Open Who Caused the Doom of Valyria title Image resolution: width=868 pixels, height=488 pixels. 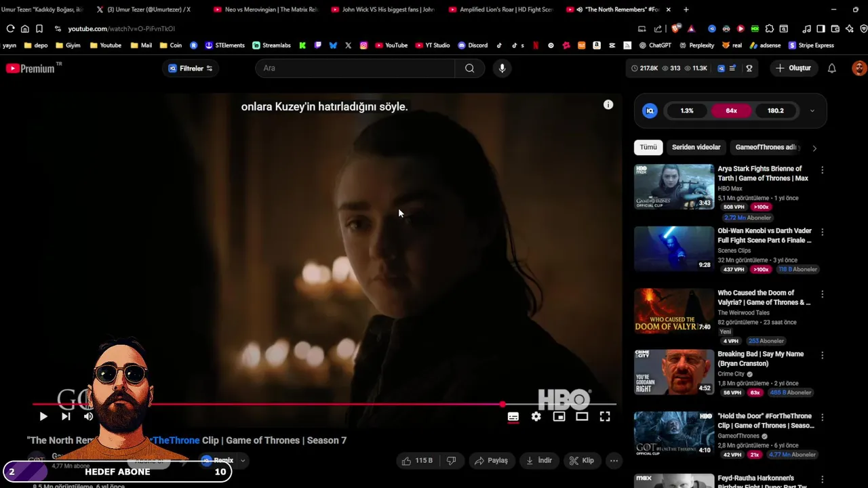[x=764, y=298]
